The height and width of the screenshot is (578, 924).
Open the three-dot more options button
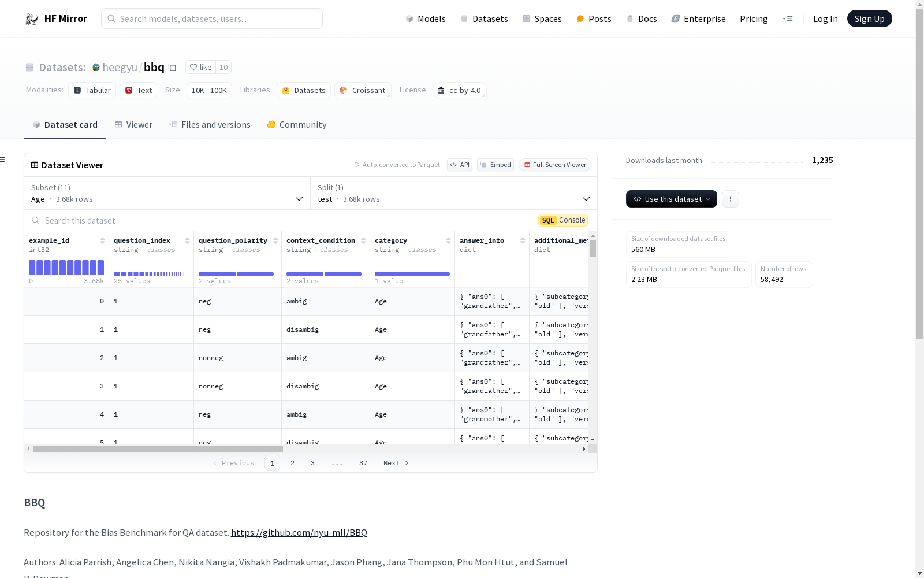tap(731, 199)
